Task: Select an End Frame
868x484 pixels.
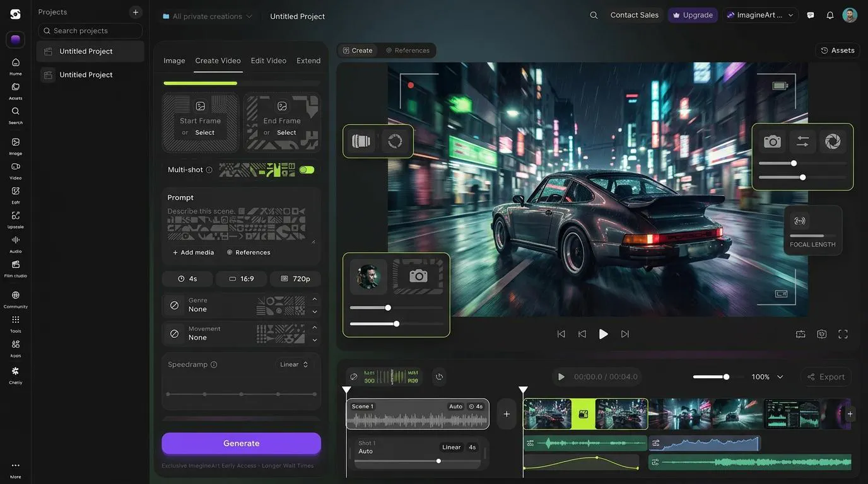Action: 282,123
